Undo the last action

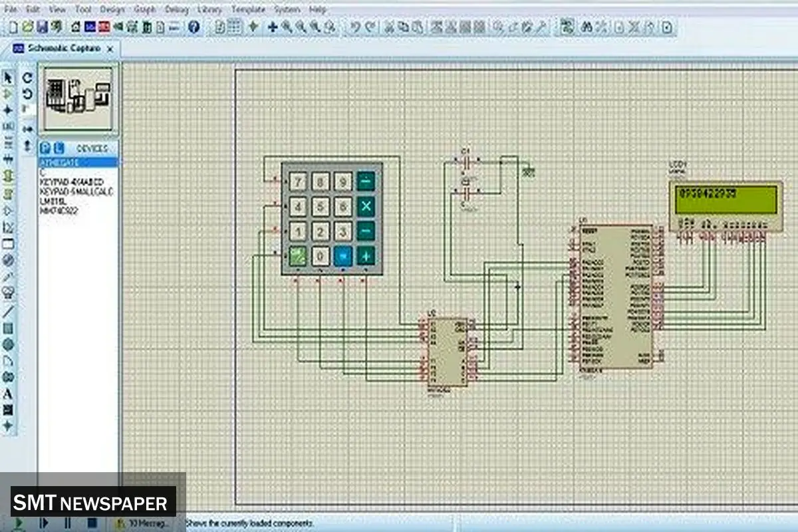(x=355, y=27)
